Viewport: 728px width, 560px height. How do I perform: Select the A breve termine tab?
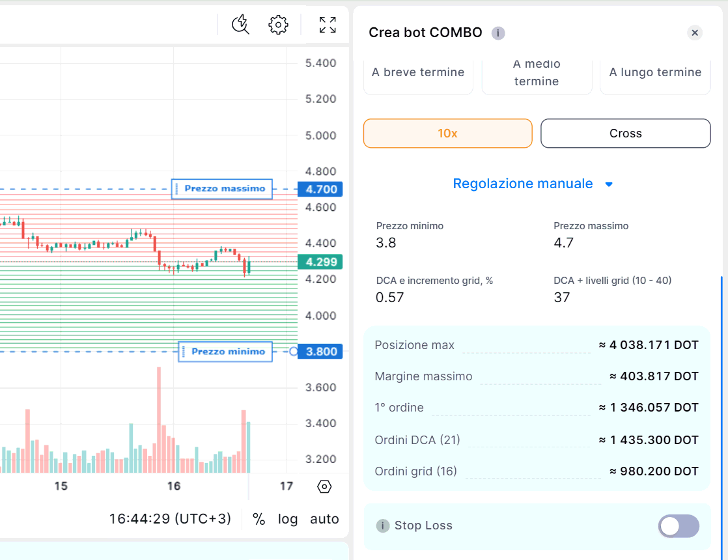point(418,72)
